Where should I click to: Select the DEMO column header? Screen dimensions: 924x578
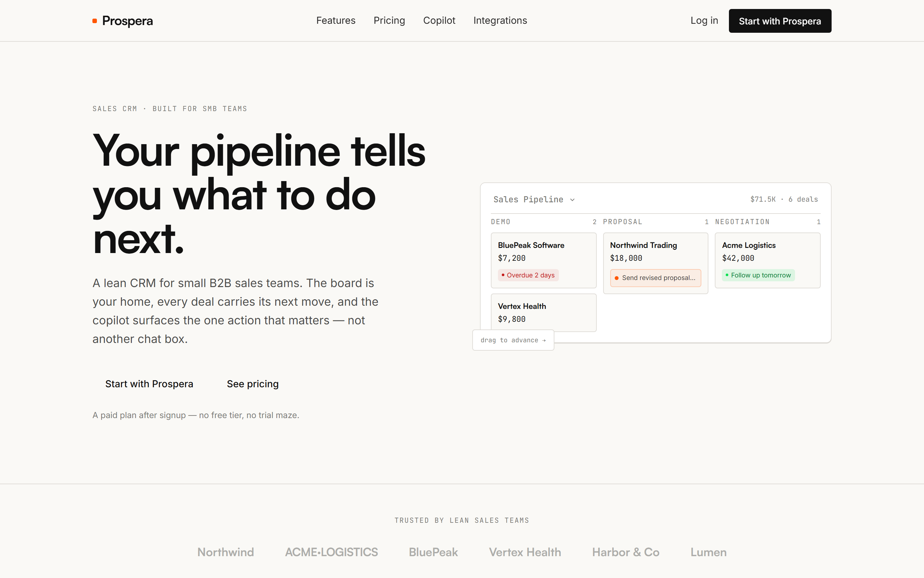pyautogui.click(x=501, y=222)
